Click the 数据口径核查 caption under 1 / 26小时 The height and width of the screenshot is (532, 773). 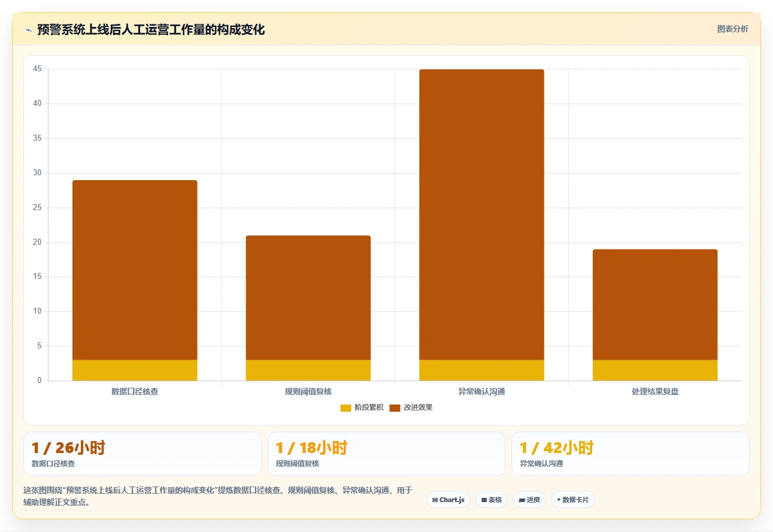click(x=53, y=464)
